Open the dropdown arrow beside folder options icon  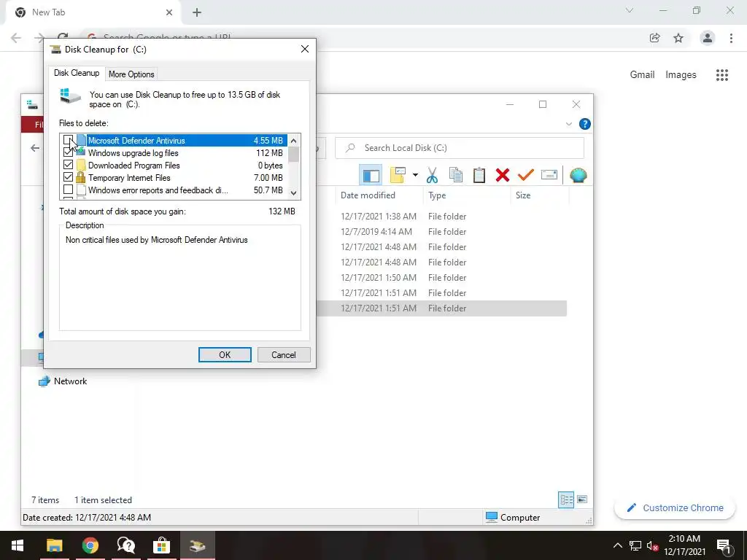tap(415, 175)
